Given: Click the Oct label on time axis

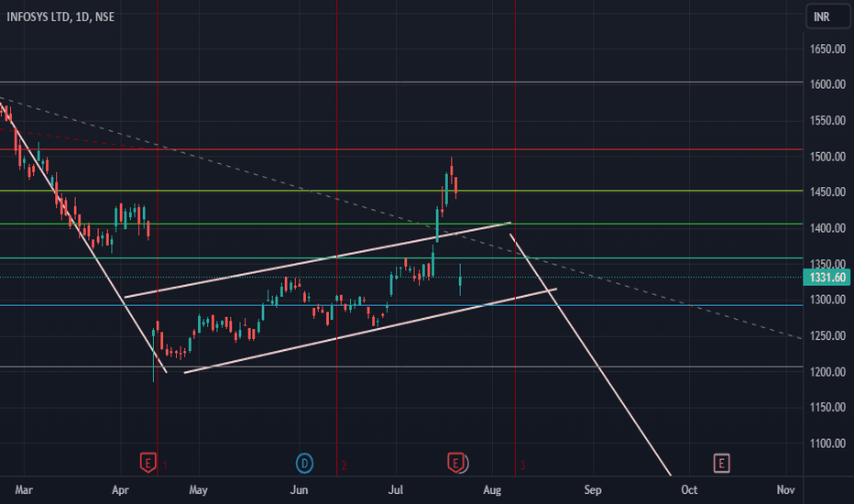Looking at the screenshot, I should tap(689, 490).
